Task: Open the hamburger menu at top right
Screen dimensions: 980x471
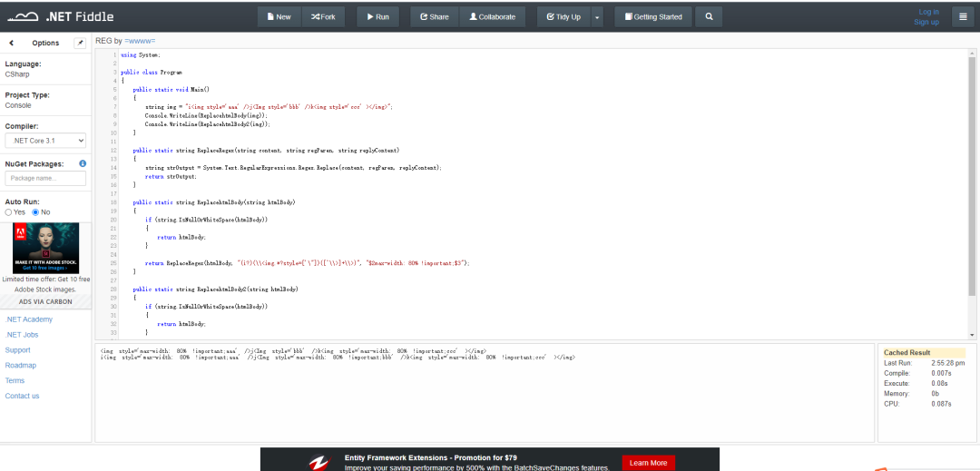Action: pyautogui.click(x=963, y=16)
